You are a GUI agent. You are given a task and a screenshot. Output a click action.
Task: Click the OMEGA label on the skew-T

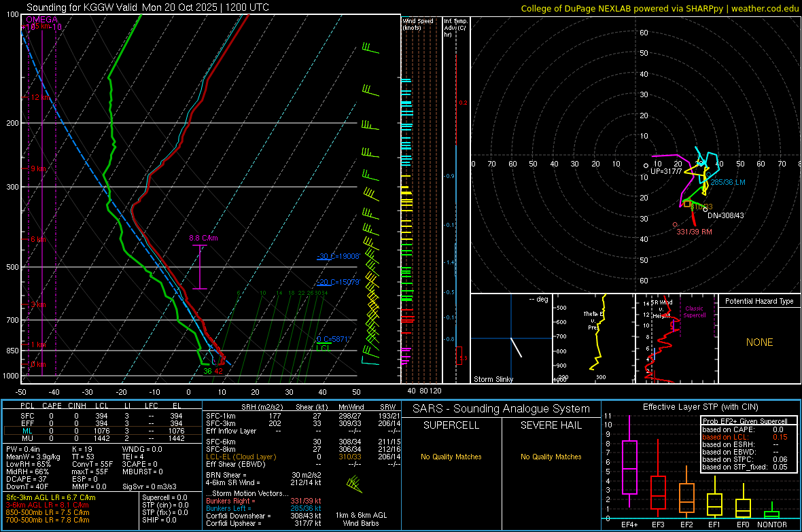tap(42, 20)
